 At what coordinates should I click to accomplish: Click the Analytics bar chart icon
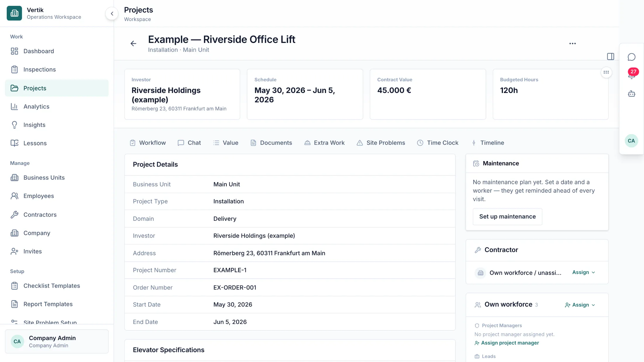click(14, 106)
